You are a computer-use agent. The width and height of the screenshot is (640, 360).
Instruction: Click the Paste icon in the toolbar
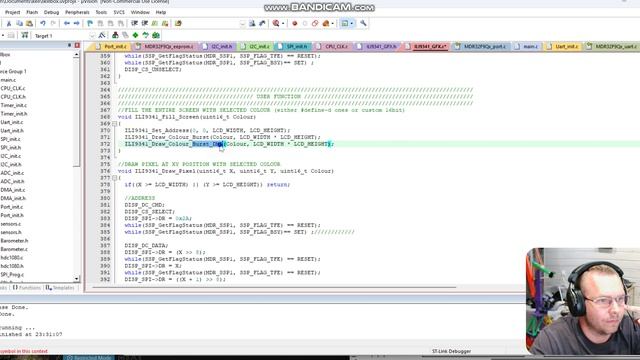point(29,24)
